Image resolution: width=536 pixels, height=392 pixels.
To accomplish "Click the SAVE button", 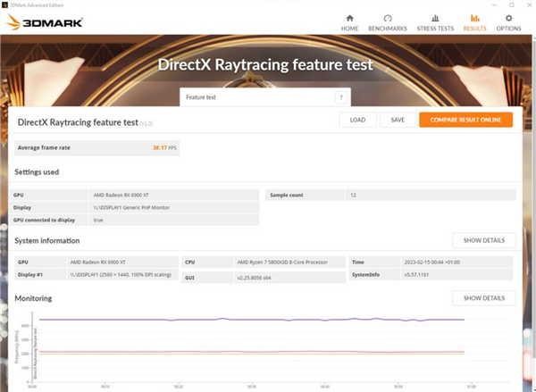I will point(398,120).
